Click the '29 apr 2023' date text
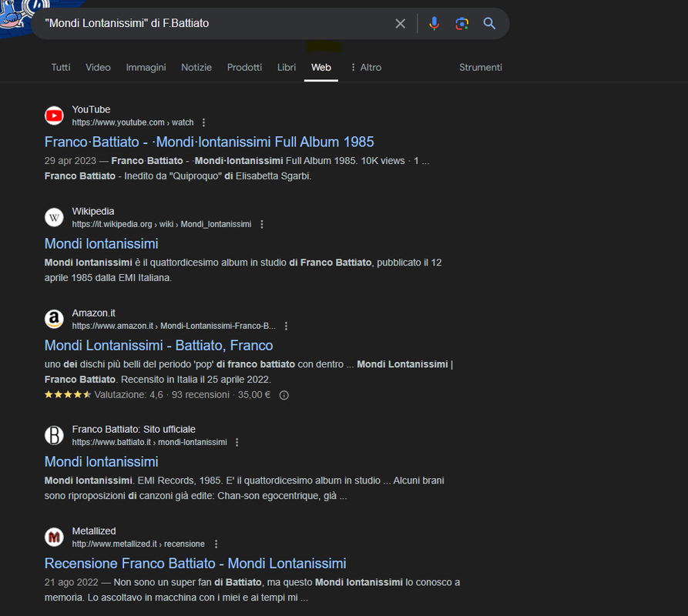Screen dimensions: 688x616 click(70, 161)
